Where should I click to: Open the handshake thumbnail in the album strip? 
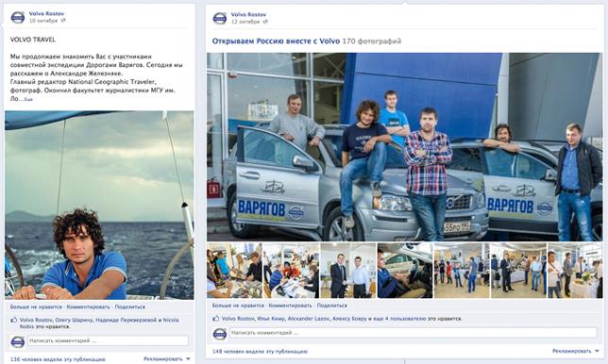pos(347,271)
